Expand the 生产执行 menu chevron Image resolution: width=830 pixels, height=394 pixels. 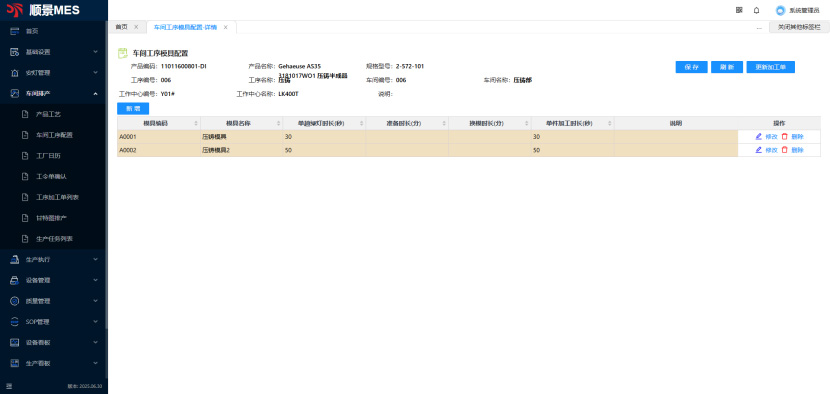pos(96,259)
